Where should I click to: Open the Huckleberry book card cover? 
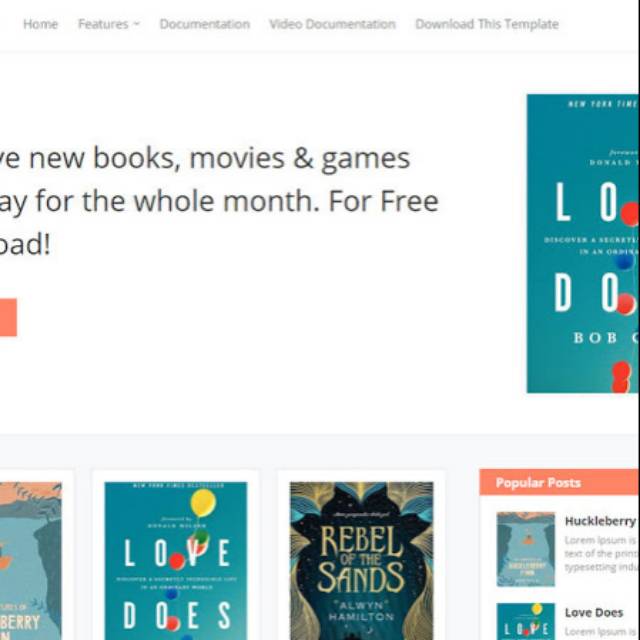[31, 561]
